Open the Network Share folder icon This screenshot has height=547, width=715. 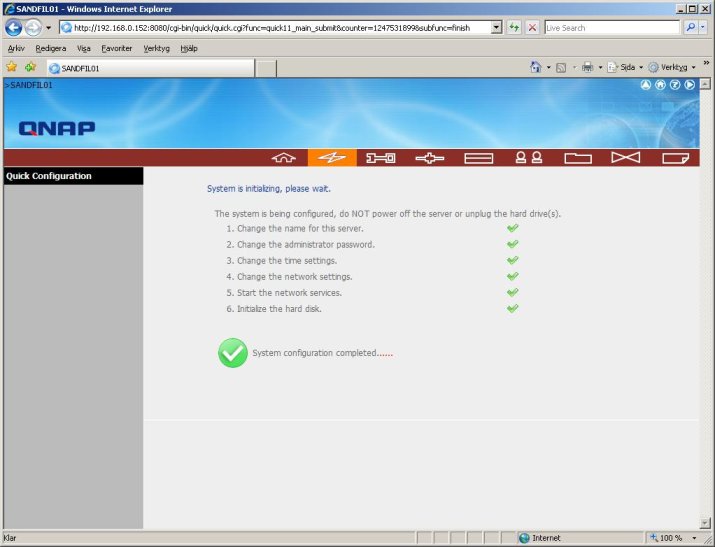click(x=578, y=158)
